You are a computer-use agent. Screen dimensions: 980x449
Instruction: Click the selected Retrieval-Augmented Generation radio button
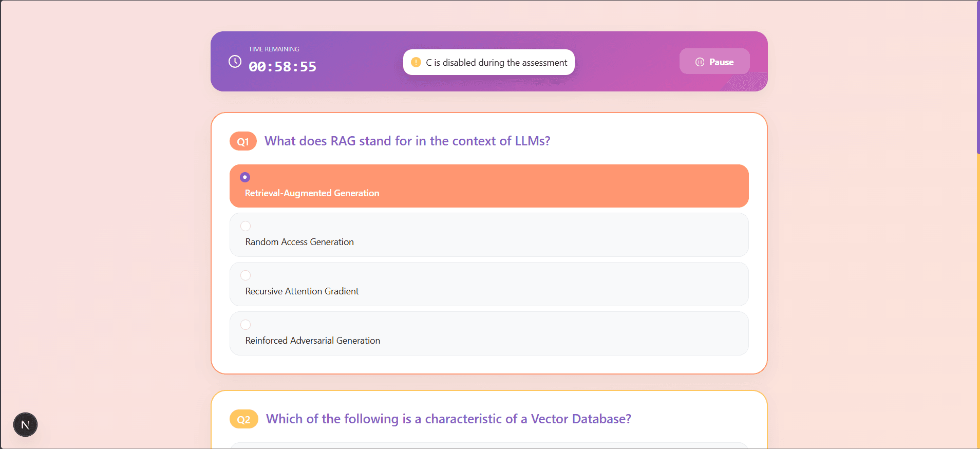245,177
